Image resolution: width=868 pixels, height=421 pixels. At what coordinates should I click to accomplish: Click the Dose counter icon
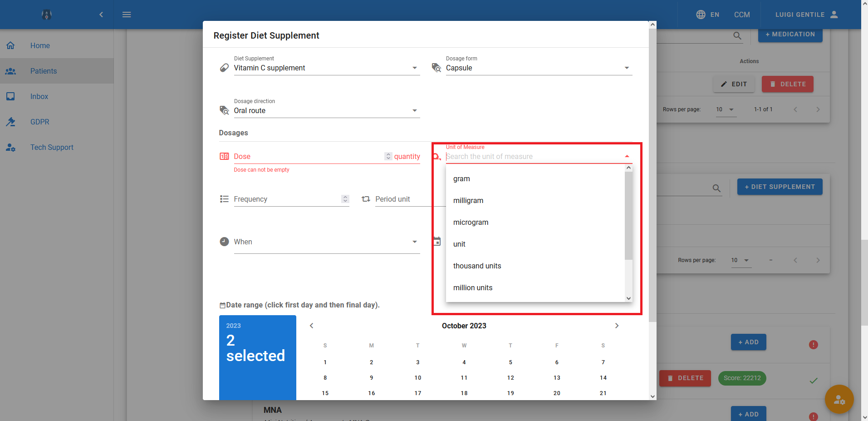click(224, 156)
